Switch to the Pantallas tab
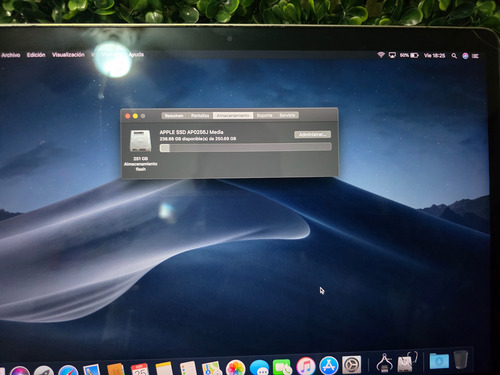This screenshot has width=500, height=375. pyautogui.click(x=200, y=116)
